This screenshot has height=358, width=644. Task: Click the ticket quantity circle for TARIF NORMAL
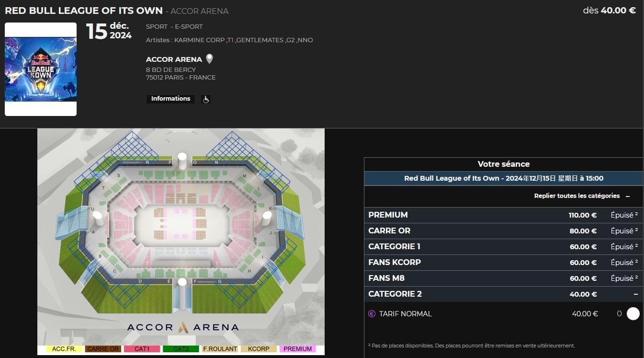(633, 314)
